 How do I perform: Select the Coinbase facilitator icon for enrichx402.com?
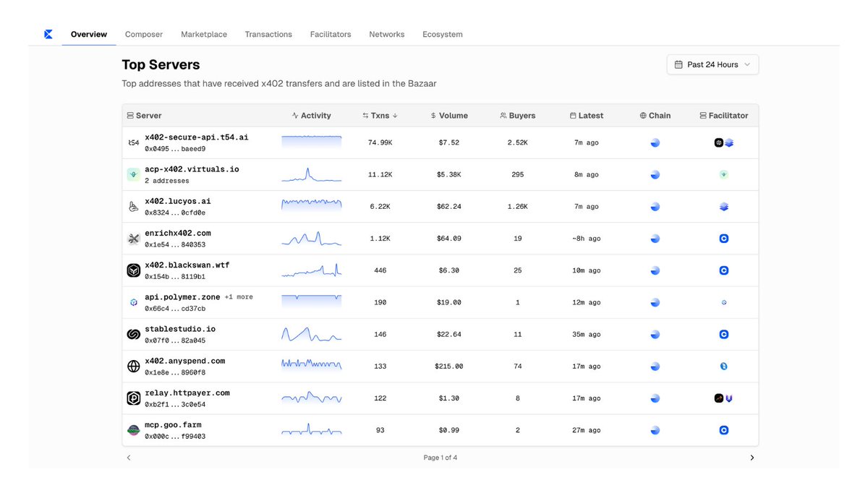tap(723, 238)
